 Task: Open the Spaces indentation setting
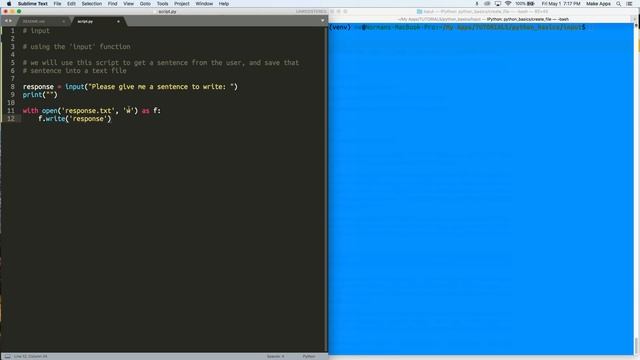(275, 356)
